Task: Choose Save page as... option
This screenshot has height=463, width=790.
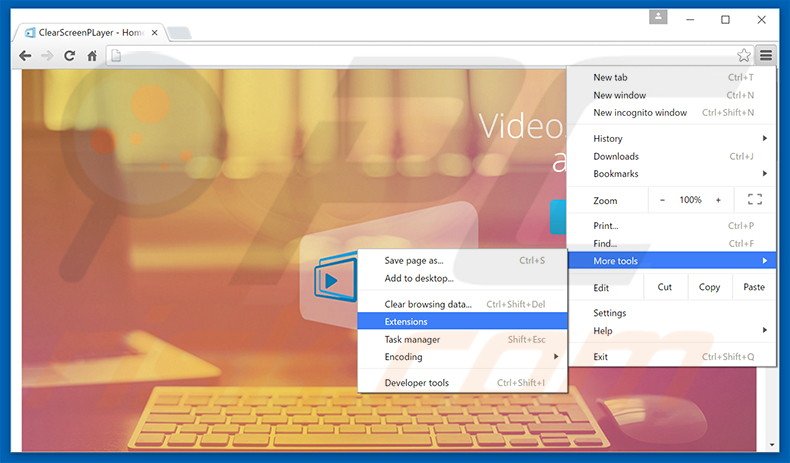Action: (x=462, y=260)
